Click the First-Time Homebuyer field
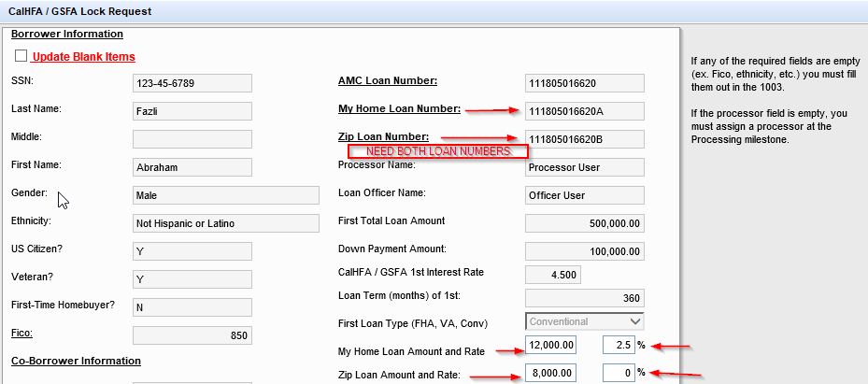Viewport: 868px width, 384px height. click(192, 307)
